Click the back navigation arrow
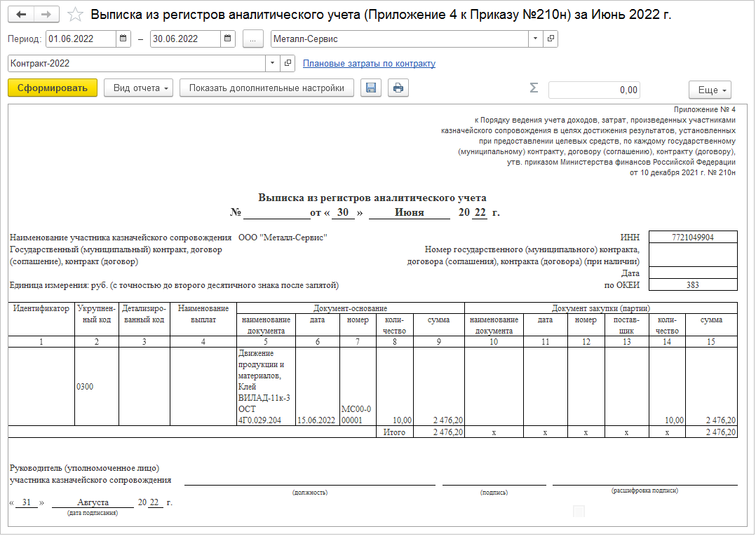756x536 pixels. pos(22,14)
